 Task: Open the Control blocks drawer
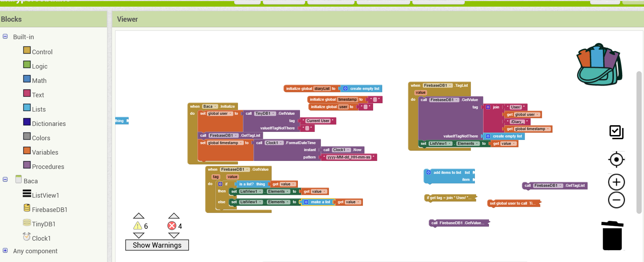click(x=42, y=52)
